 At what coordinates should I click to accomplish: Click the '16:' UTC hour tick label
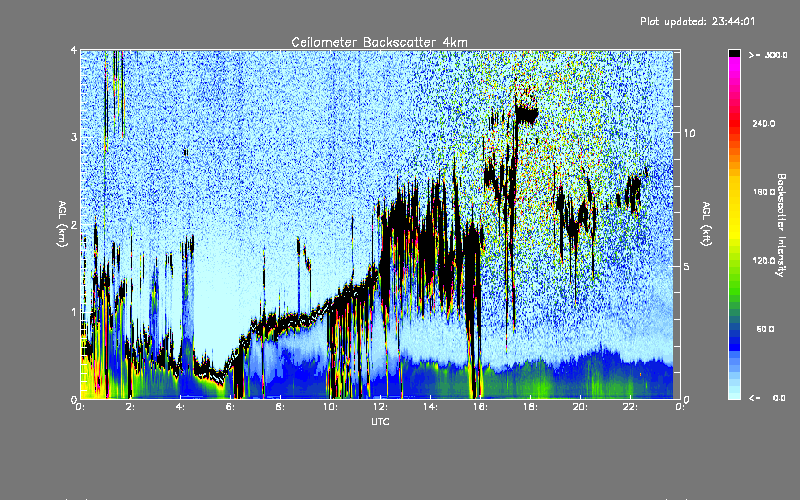coord(480,407)
